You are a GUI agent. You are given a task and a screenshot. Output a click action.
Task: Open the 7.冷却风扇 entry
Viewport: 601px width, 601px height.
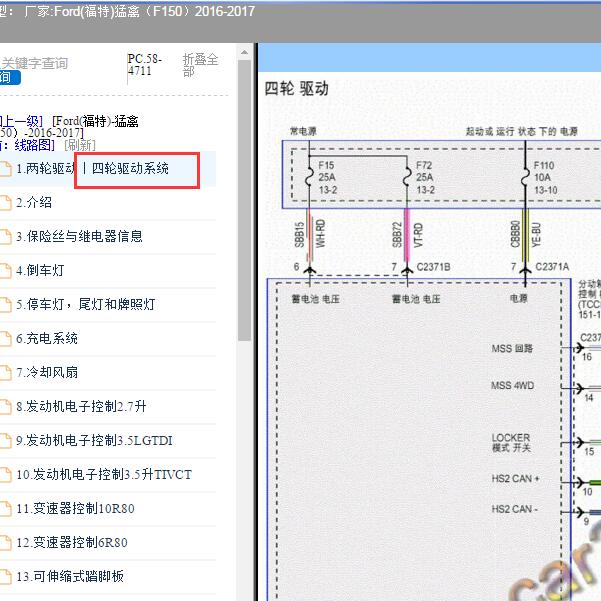pos(47,373)
